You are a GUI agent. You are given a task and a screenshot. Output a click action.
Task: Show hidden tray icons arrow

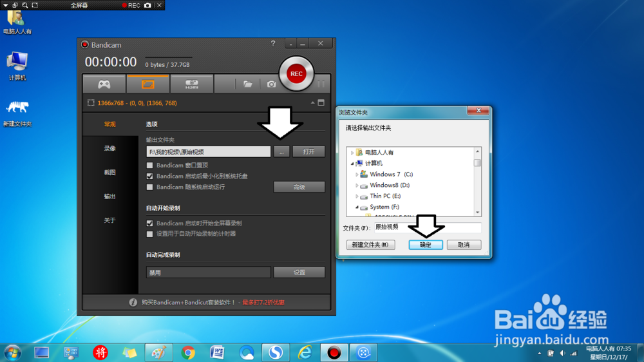[539, 354]
